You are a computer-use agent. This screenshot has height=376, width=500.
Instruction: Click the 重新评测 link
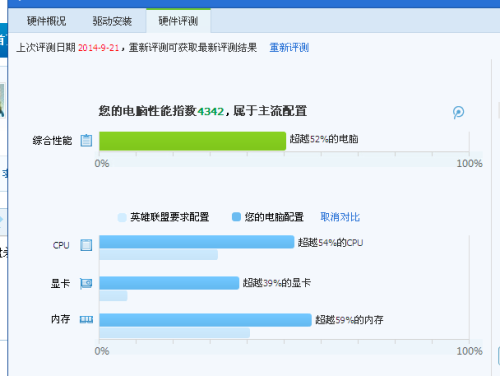tap(289, 48)
